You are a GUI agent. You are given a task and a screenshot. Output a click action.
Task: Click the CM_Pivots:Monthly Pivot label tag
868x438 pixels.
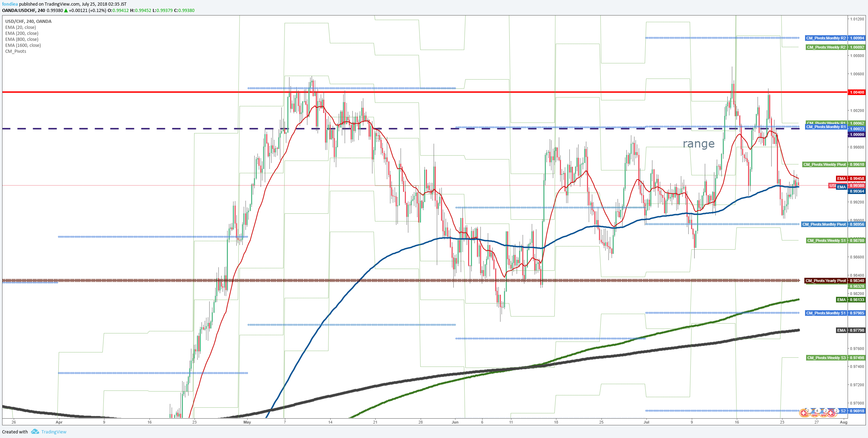coord(824,224)
